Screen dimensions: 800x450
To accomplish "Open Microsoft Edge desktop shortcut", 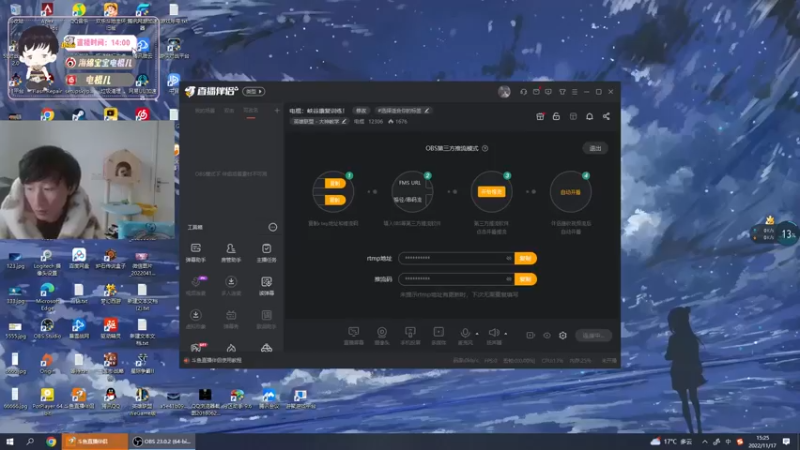I will click(x=47, y=297).
